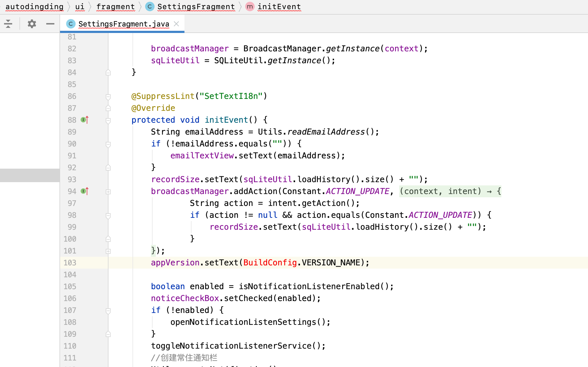Expand the collapsed lambda fold marker at line 94

click(x=108, y=192)
